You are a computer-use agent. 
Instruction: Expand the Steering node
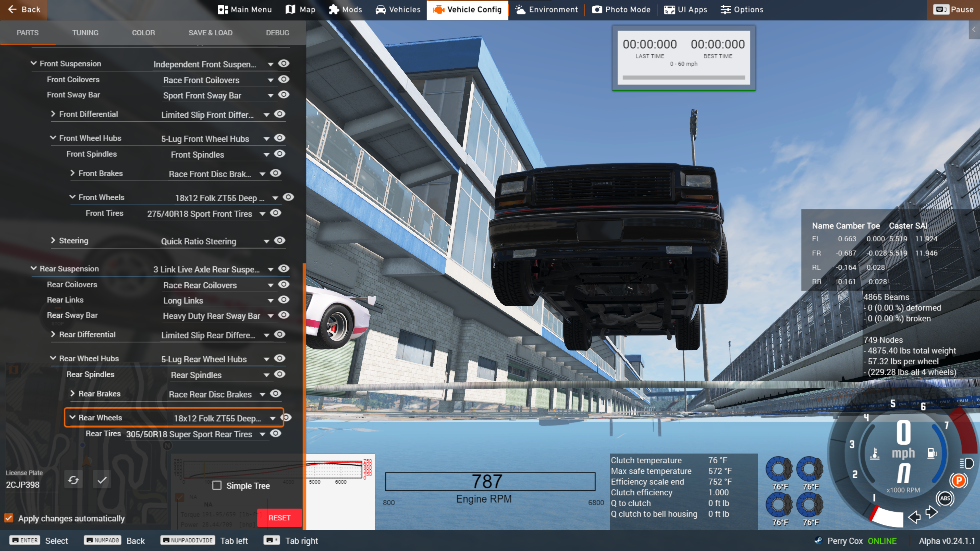(53, 240)
